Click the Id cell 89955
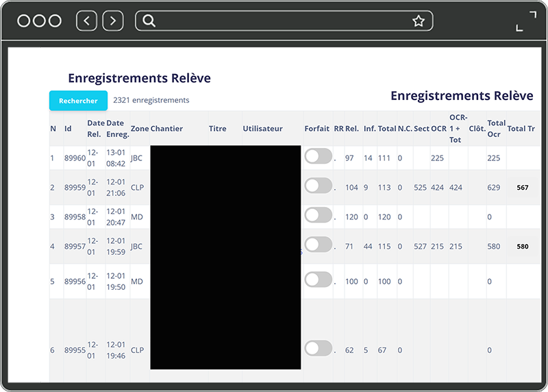This screenshot has width=548, height=392. pos(75,350)
